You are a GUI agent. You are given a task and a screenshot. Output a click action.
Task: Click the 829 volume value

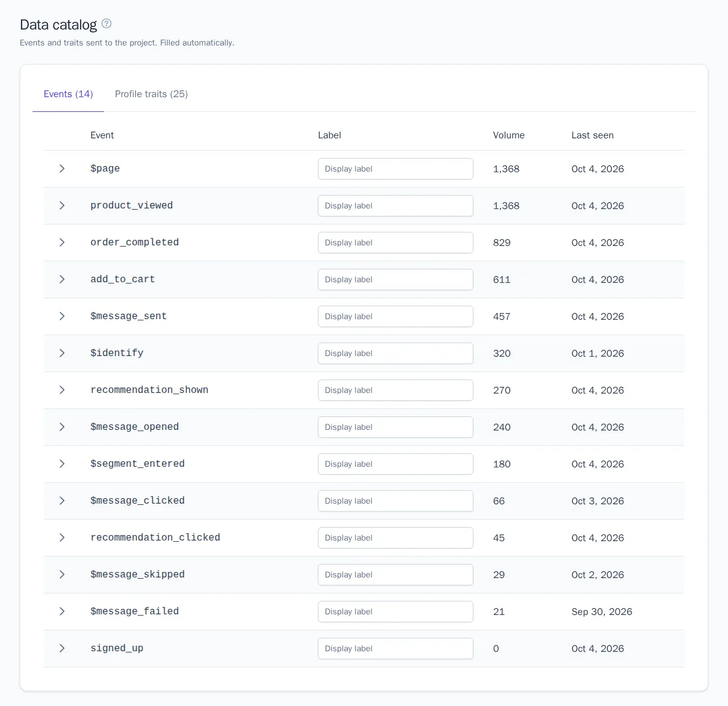pos(502,242)
